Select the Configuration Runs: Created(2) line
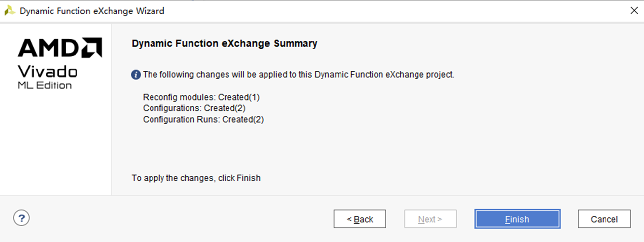The width and height of the screenshot is (644, 242). click(203, 119)
